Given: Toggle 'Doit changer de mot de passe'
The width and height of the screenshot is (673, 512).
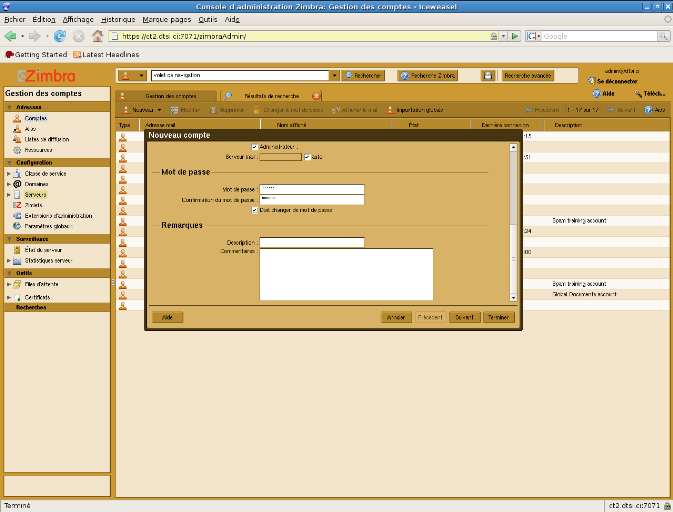Looking at the screenshot, I should coord(255,210).
